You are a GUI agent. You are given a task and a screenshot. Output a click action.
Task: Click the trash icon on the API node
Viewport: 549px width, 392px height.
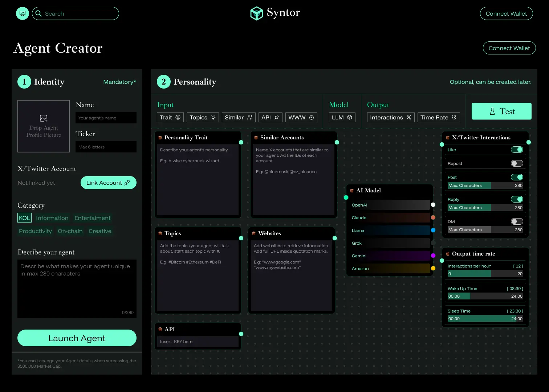pyautogui.click(x=160, y=329)
